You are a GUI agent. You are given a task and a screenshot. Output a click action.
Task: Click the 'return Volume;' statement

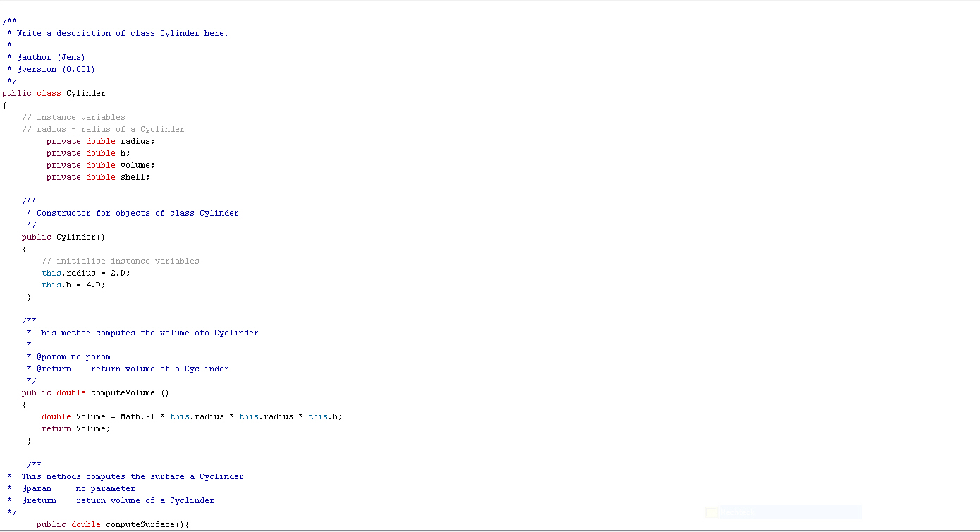(75, 428)
